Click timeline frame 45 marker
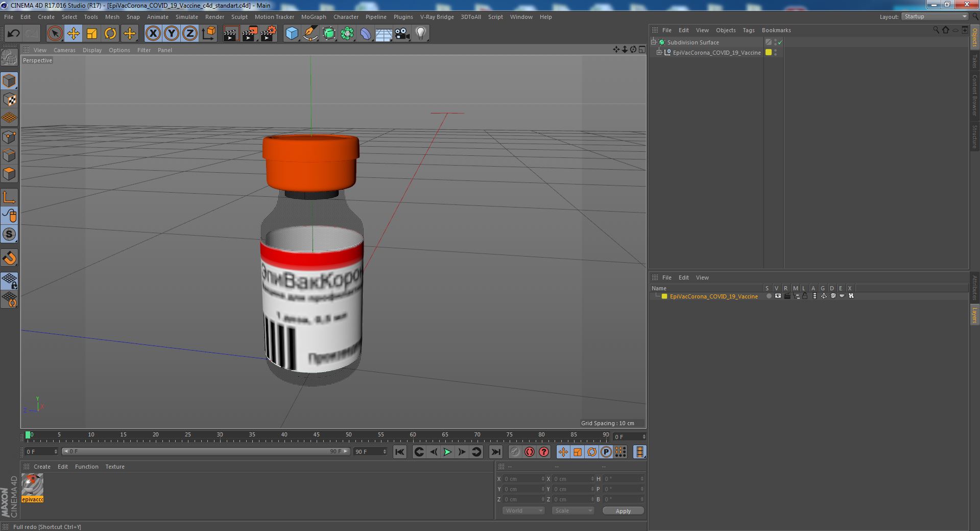This screenshot has width=980, height=531. (x=316, y=435)
